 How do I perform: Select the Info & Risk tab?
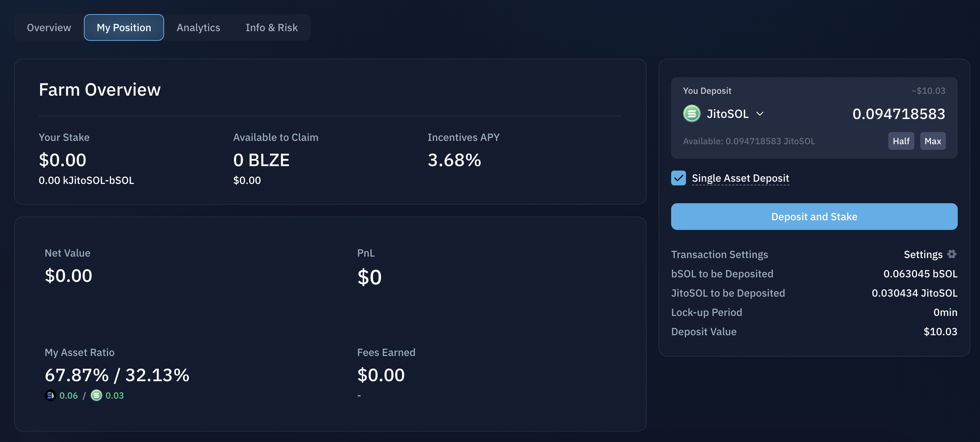coord(271,27)
